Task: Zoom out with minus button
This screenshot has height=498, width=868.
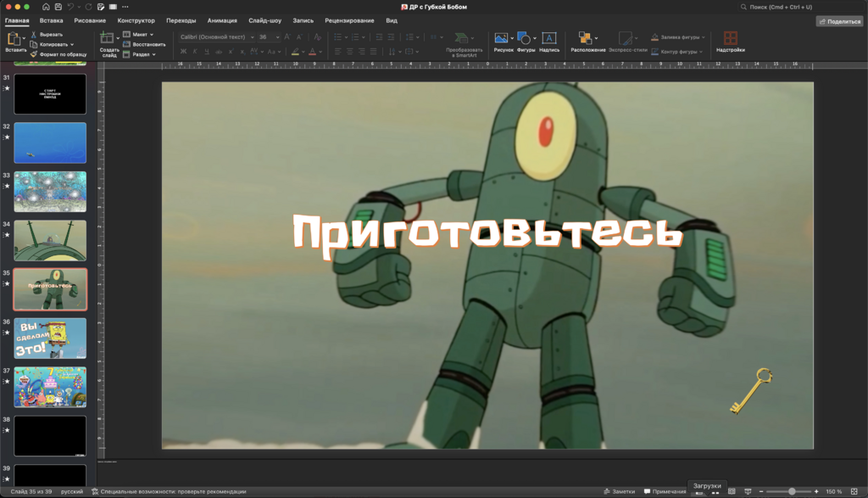Action: tap(761, 491)
